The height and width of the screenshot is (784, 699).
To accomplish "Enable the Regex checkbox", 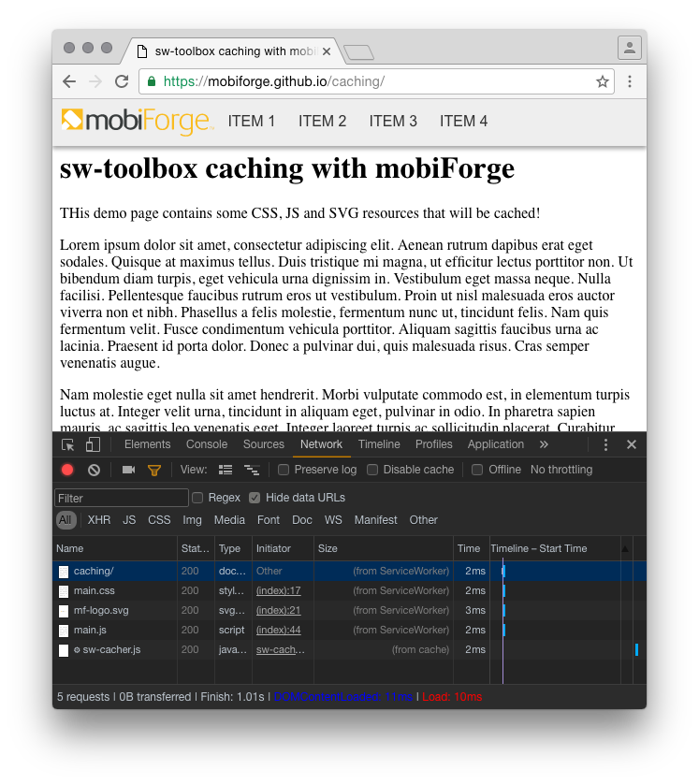I will pos(197,498).
